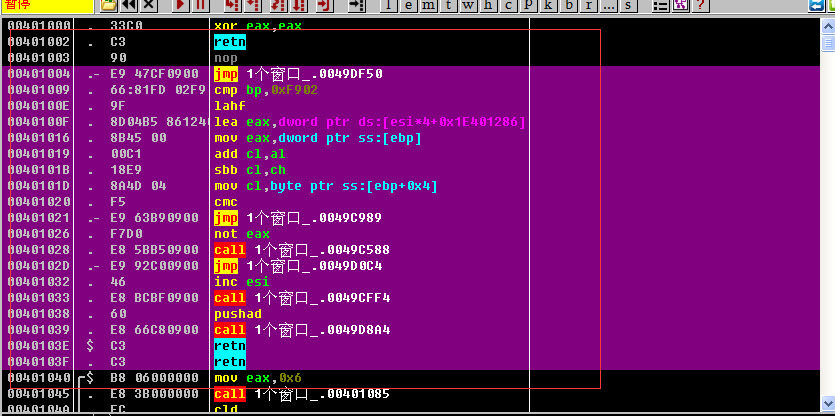
Task: Click the yellow paused status indicator
Action: (47, 6)
